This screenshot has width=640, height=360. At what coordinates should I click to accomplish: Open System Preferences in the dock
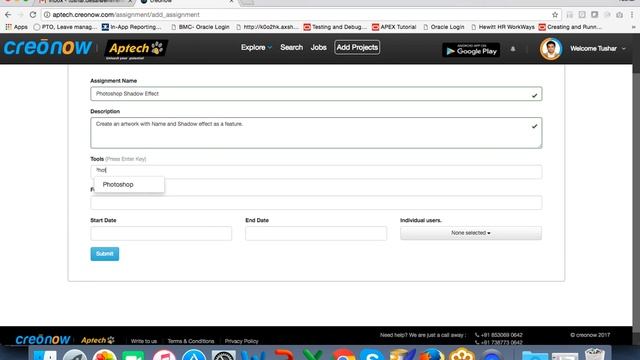[223, 355]
